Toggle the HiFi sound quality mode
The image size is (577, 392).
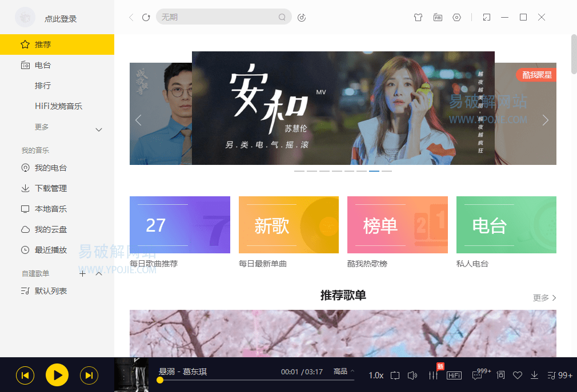(454, 375)
